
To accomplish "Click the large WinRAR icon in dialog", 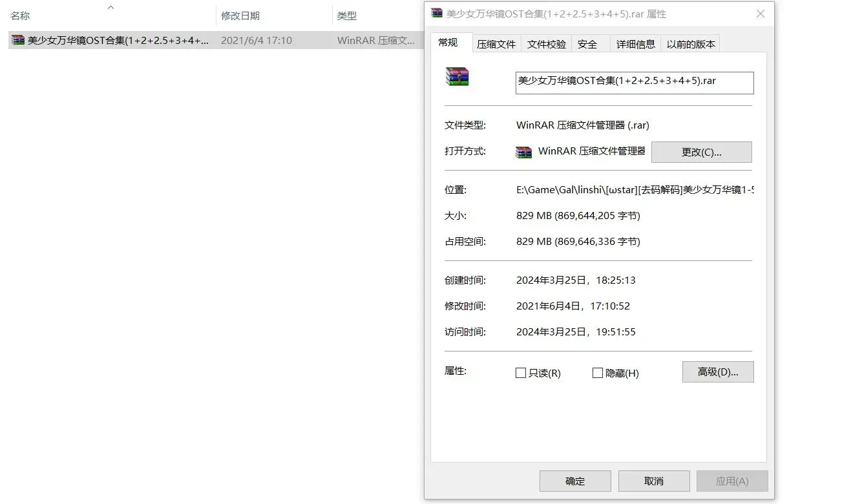I will 457,76.
